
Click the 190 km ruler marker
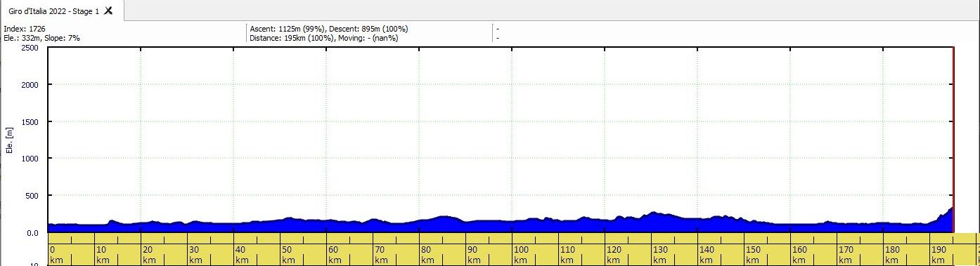click(939, 255)
